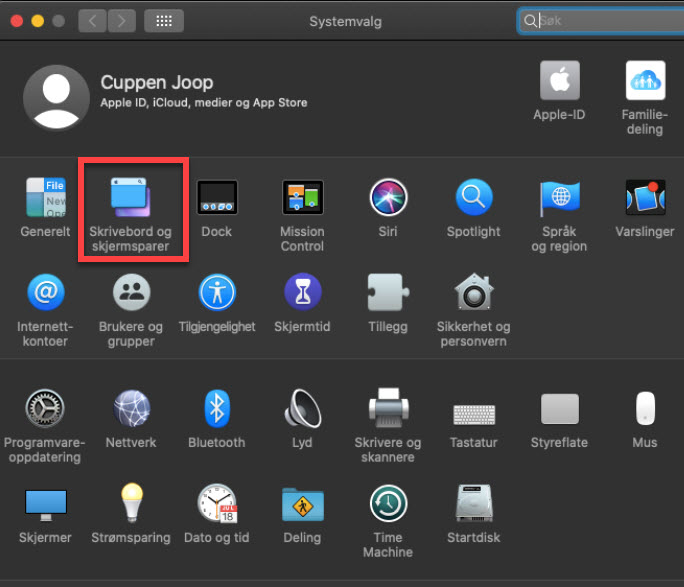Viewport: 684px width, 587px height.
Task: Open Brukere og grupper settings
Action: pyautogui.click(x=130, y=293)
